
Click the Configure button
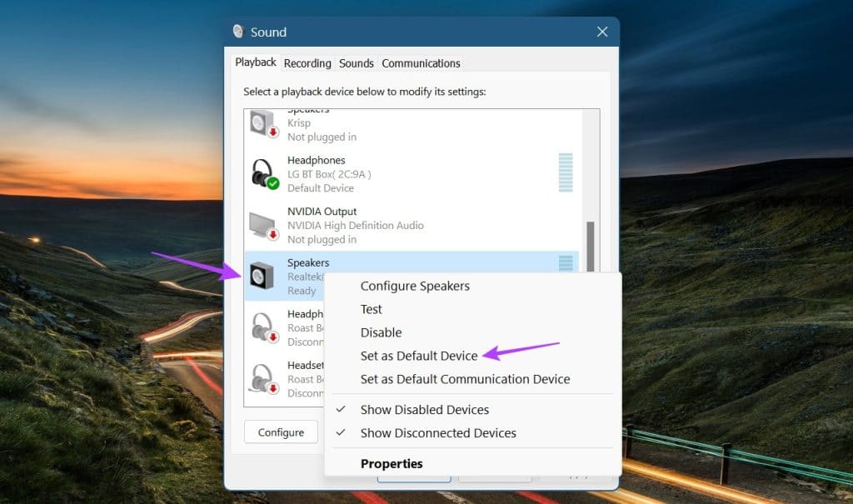click(x=281, y=432)
